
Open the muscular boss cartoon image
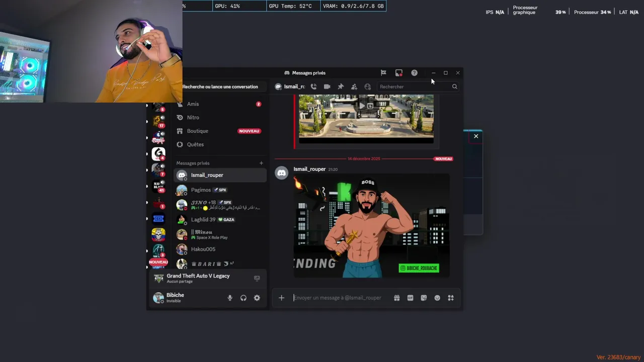[371, 226]
